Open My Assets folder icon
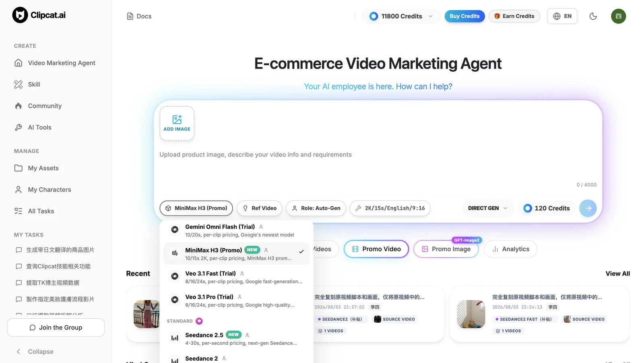The width and height of the screenshot is (644, 363). point(18,168)
